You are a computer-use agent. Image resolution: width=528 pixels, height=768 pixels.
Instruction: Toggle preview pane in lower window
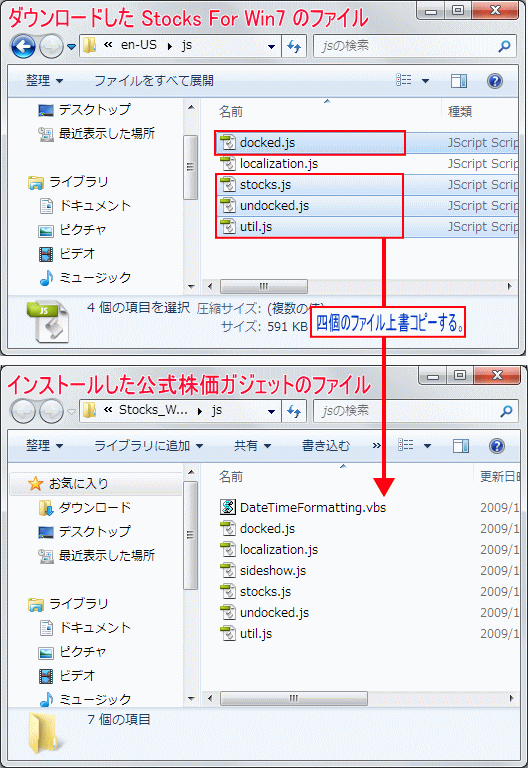pyautogui.click(x=461, y=446)
